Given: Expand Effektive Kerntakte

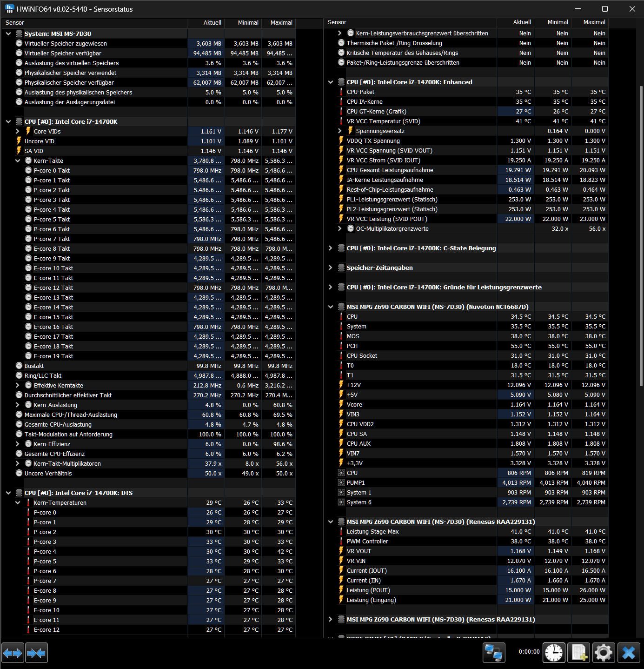Looking at the screenshot, I should (18, 385).
